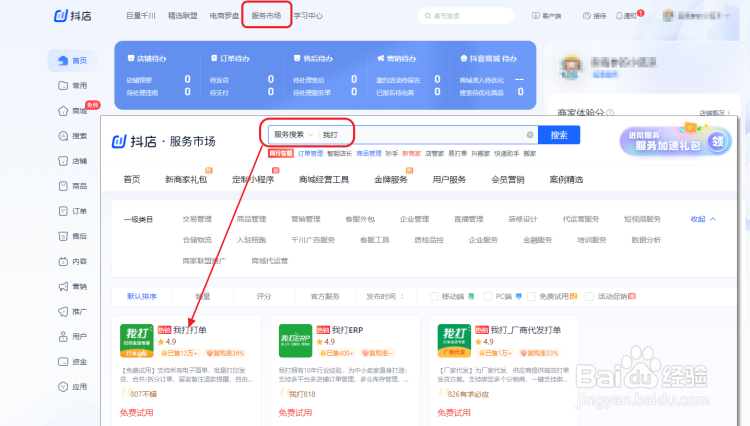
Task: Open the 推广 promotion icon in sidebar
Action: (x=63, y=312)
